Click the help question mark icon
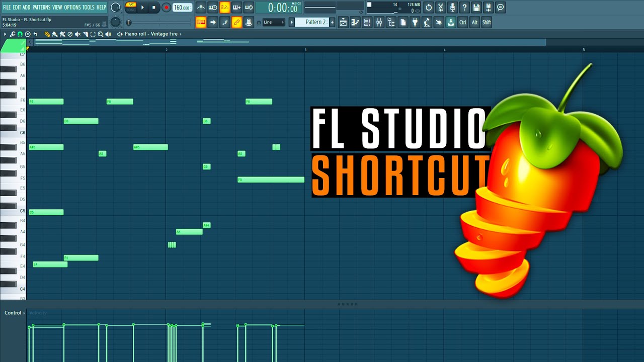 464,8
